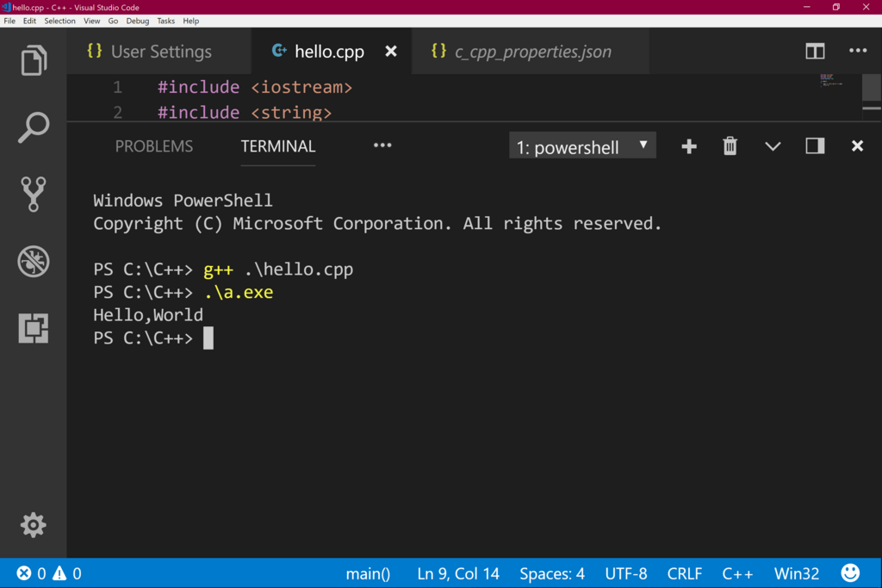Screen dimensions: 882x588
Task: Split the editor
Action: pos(815,51)
